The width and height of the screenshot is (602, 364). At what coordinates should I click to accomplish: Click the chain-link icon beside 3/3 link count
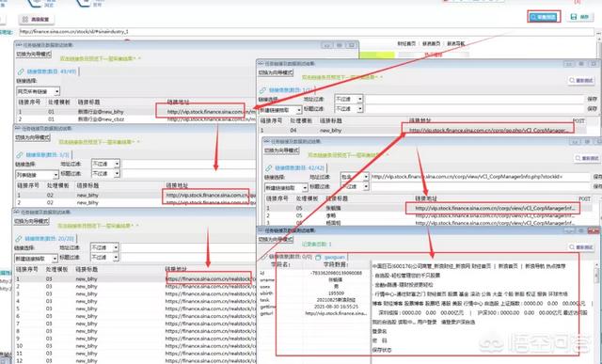coord(20,155)
